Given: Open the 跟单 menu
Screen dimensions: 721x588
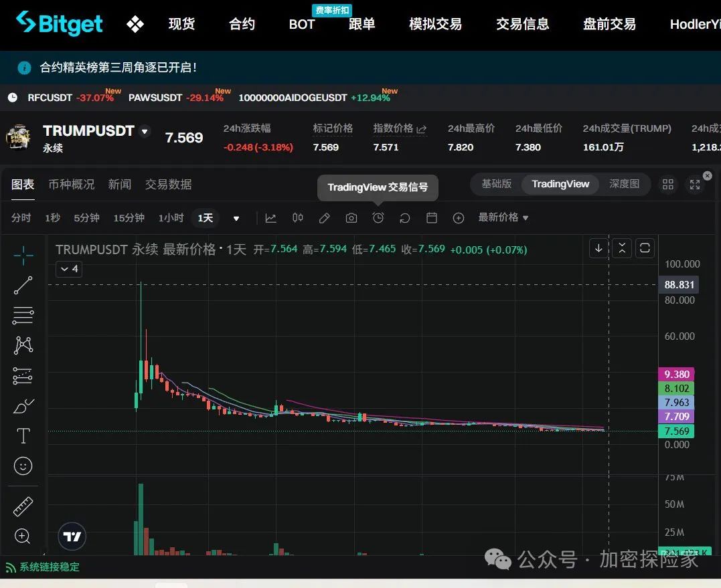Looking at the screenshot, I should [x=362, y=24].
